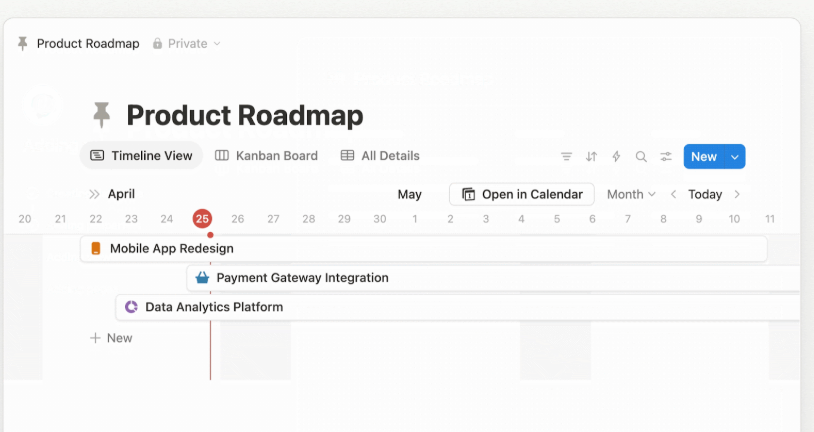Open the sort options icon

tap(591, 156)
